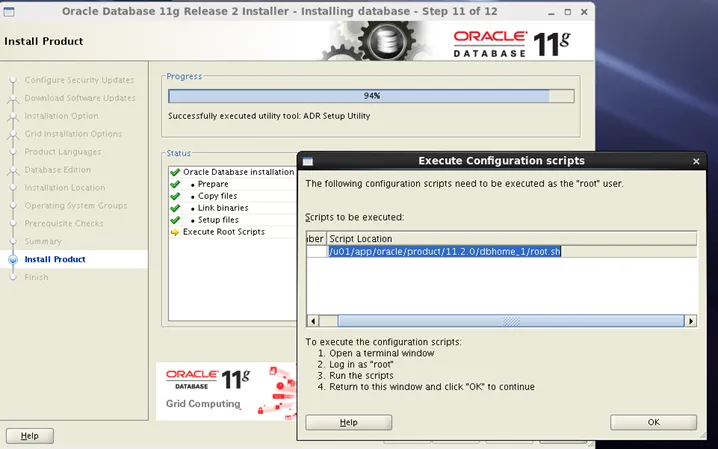Click the green checkmark beside Prepare
Screen dimensions: 718x449
[175, 184]
